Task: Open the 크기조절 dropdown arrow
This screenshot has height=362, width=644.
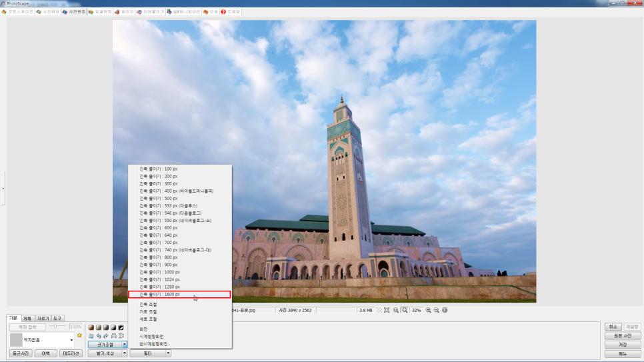Action: coord(125,345)
